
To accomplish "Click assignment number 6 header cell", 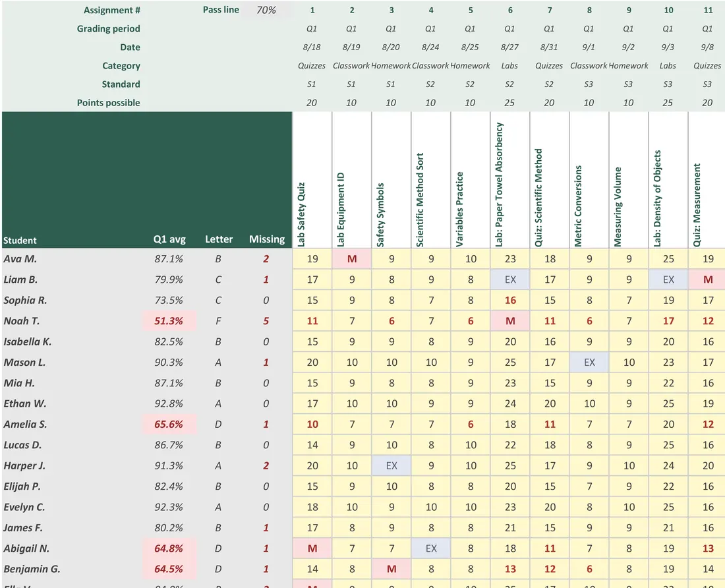I will click(509, 10).
